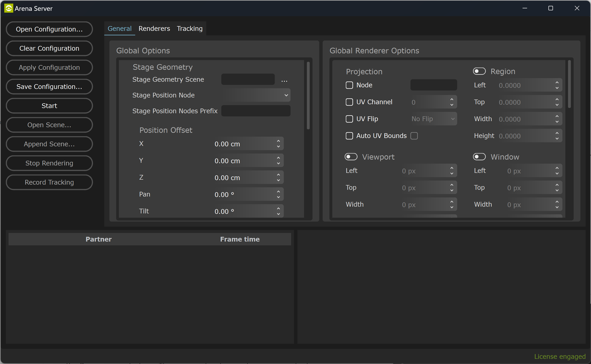Click Clear Configuration button
This screenshot has height=364, width=591.
(49, 48)
